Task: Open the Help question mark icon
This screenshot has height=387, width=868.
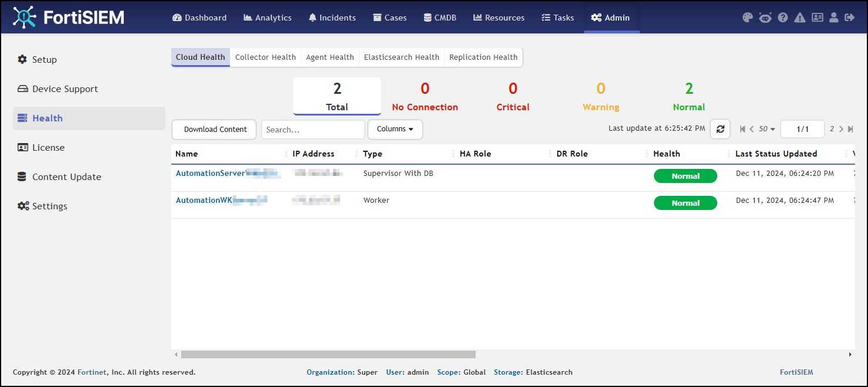Action: click(782, 18)
